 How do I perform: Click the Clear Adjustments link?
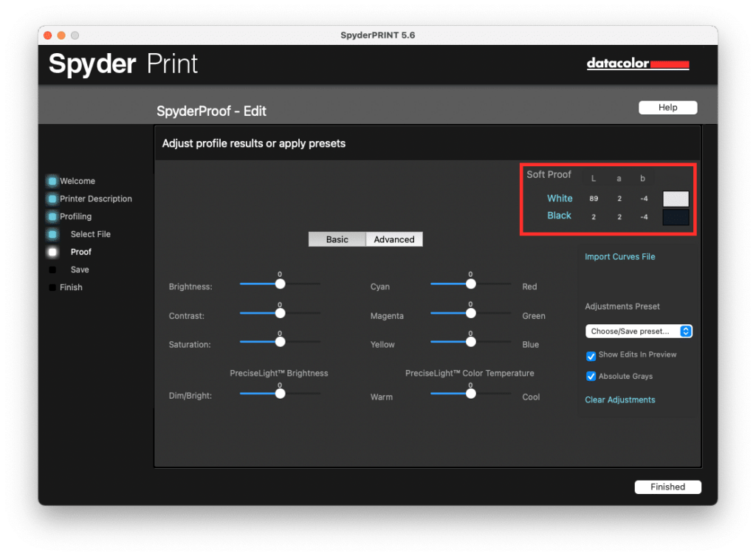coord(619,399)
